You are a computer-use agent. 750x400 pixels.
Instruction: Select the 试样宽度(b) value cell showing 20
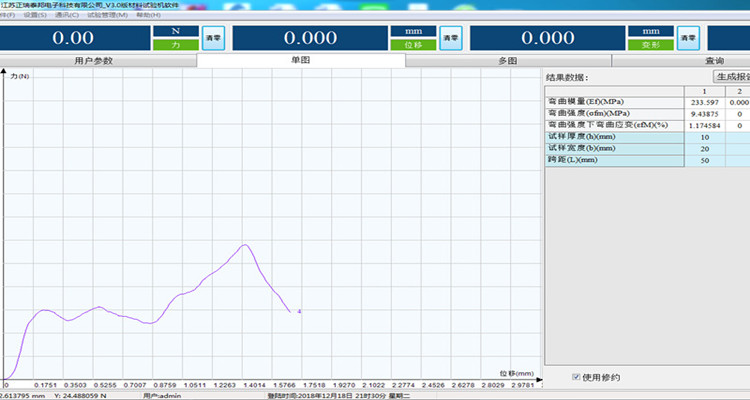tap(704, 148)
